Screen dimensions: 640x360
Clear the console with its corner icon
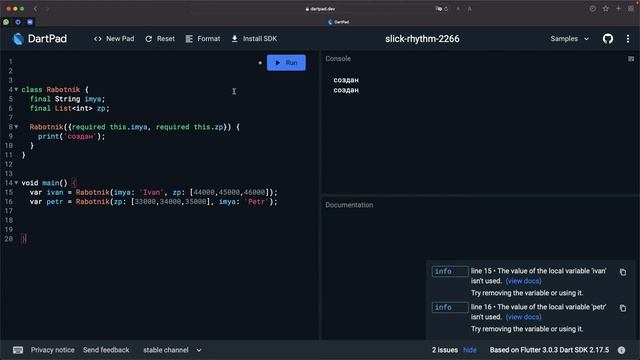click(x=631, y=59)
